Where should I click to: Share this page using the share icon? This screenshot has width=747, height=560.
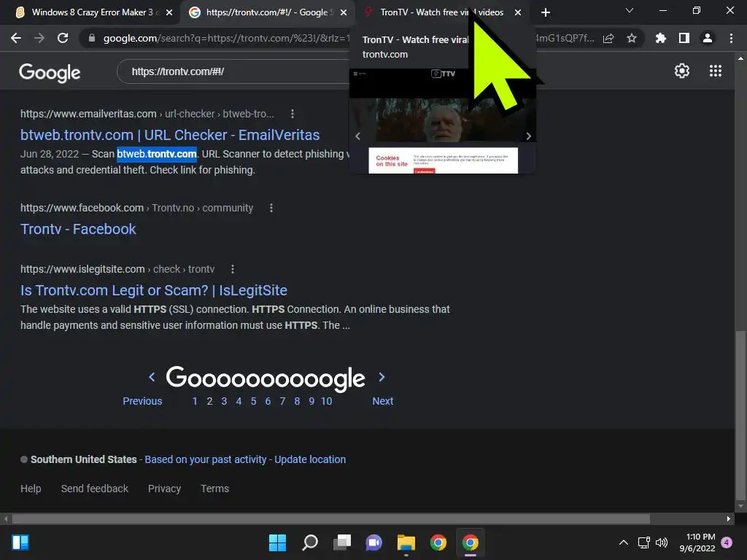click(x=608, y=38)
